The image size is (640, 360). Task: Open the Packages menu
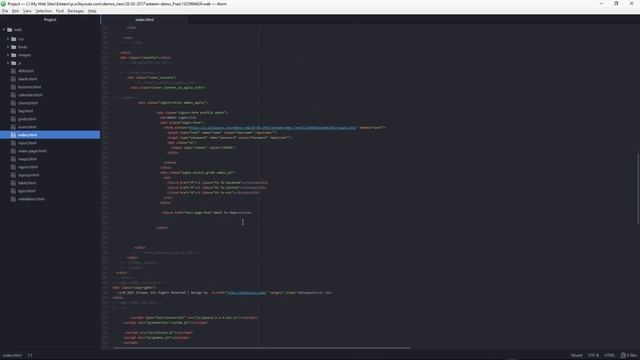point(76,11)
